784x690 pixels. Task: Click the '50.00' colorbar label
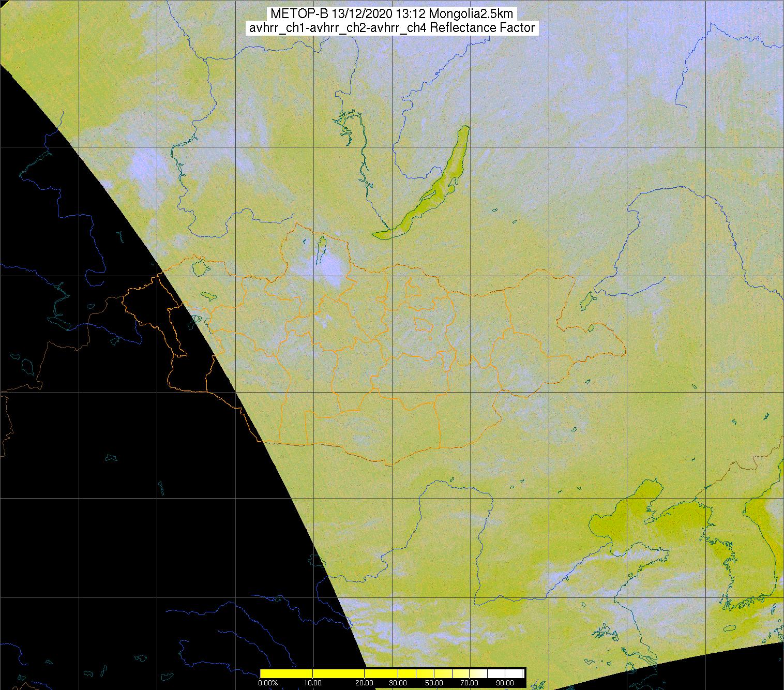pos(434,683)
